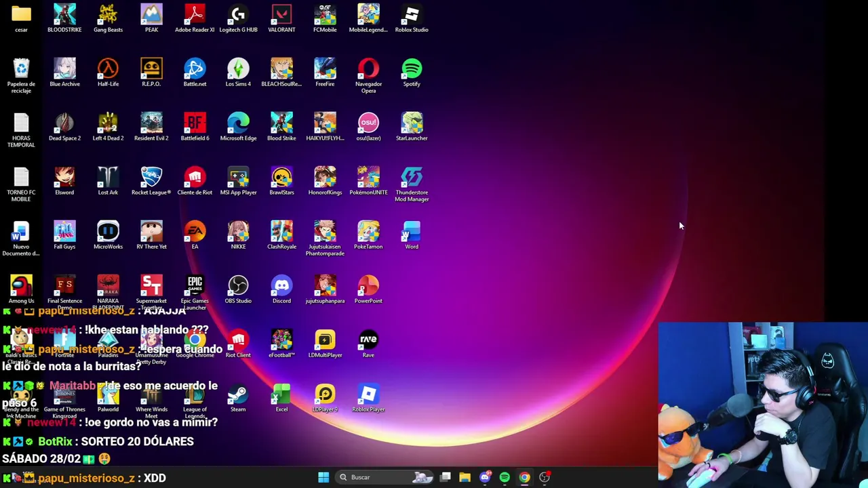Launch Among Us from desktop
This screenshot has height=488, width=868.
21,289
